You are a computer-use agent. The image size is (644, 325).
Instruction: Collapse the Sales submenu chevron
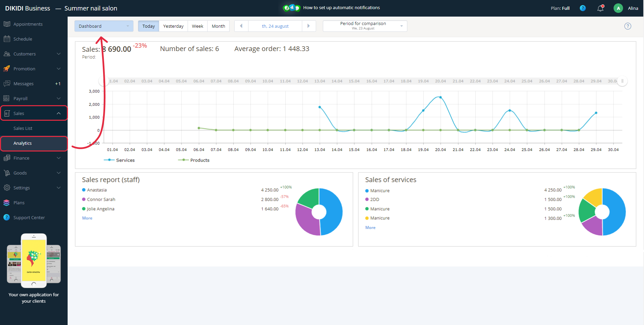pyautogui.click(x=59, y=113)
